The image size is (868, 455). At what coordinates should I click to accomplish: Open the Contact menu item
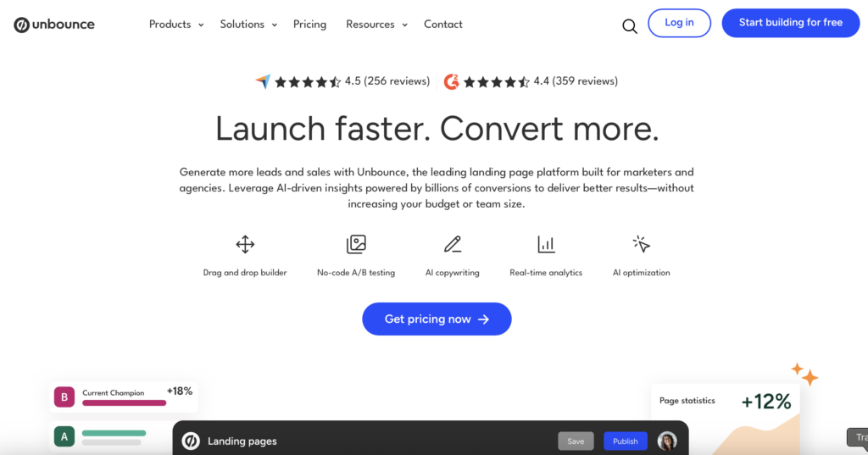tap(442, 25)
